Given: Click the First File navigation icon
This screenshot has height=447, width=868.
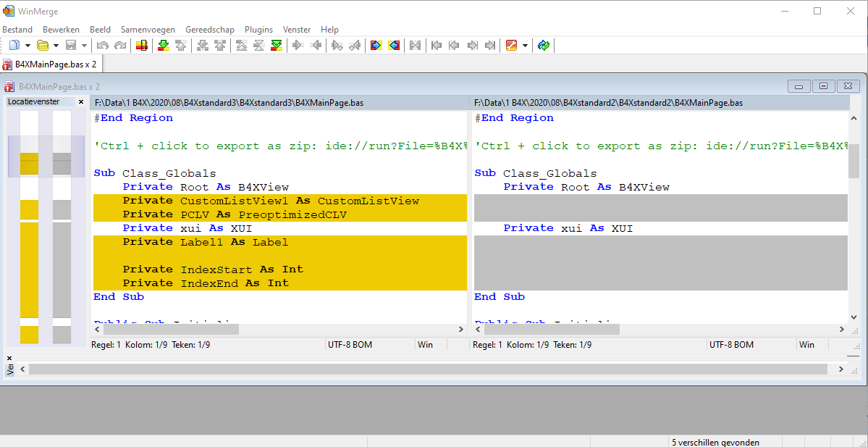Looking at the screenshot, I should tap(437, 46).
